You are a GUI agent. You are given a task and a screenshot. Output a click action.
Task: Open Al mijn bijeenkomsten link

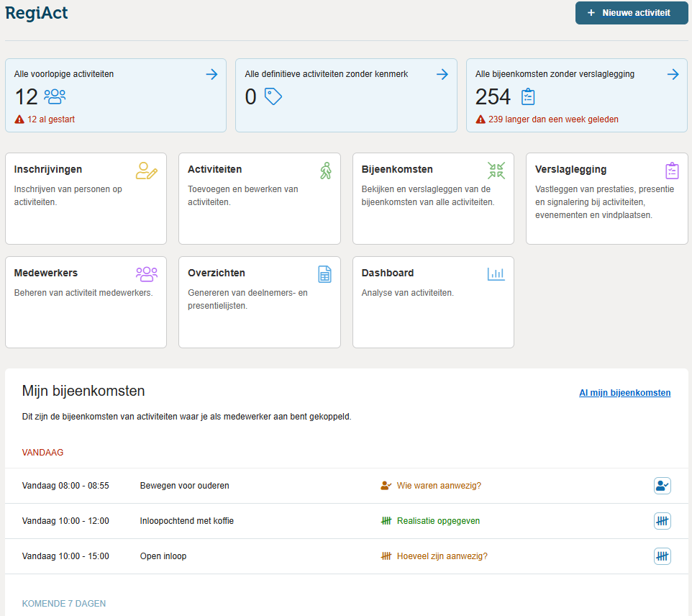click(x=624, y=393)
